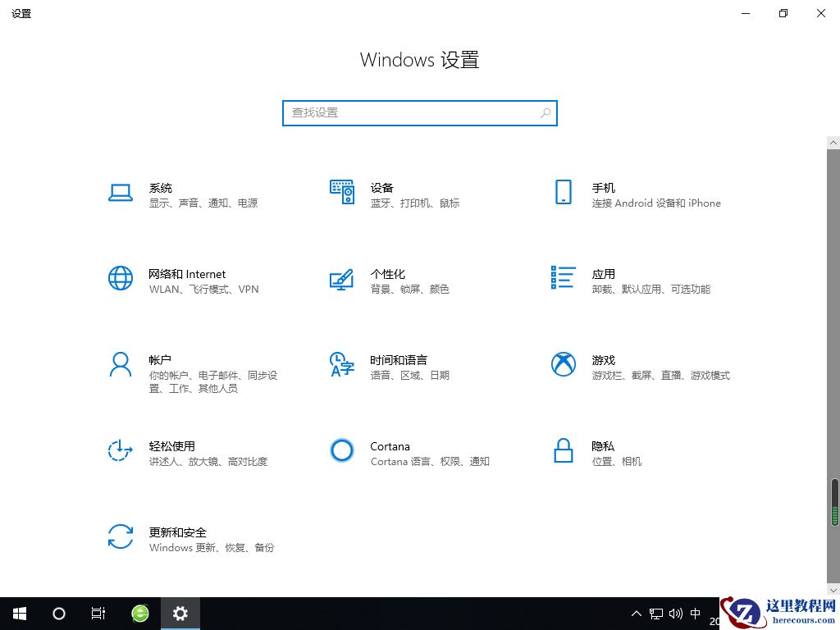The width and height of the screenshot is (840, 630).
Task: Expand hidden system tray icons
Action: pos(637,613)
